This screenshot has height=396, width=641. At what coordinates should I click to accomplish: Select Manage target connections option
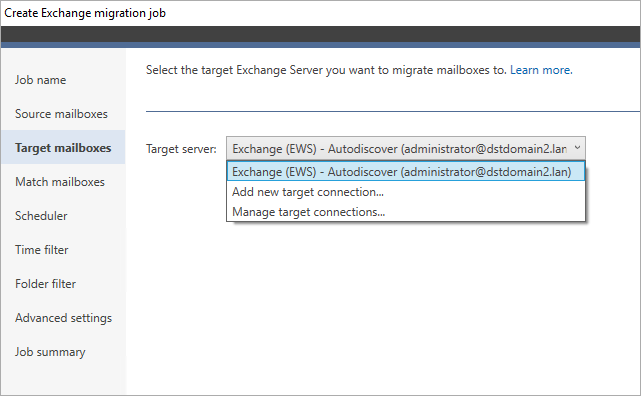point(406,212)
